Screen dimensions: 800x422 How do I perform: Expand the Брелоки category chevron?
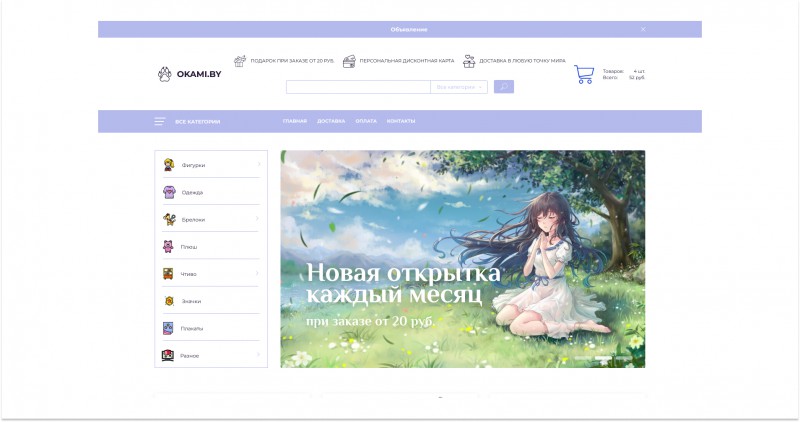point(257,218)
